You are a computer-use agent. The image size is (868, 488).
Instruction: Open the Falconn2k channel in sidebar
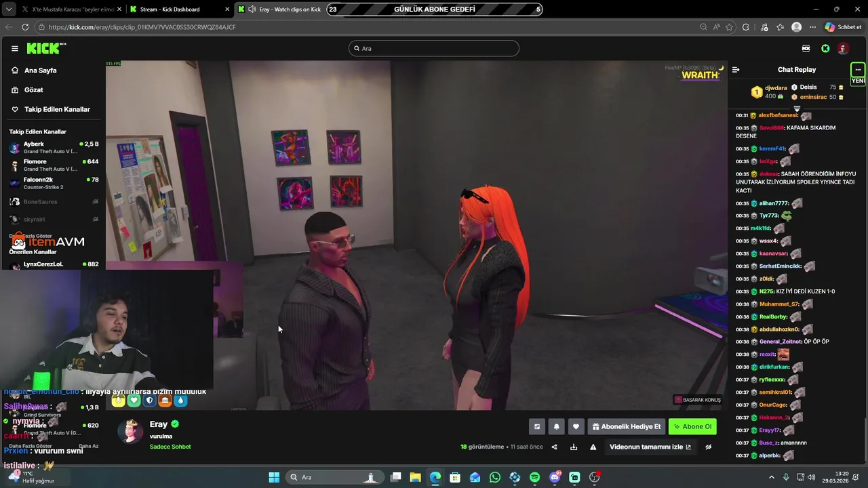pyautogui.click(x=53, y=183)
